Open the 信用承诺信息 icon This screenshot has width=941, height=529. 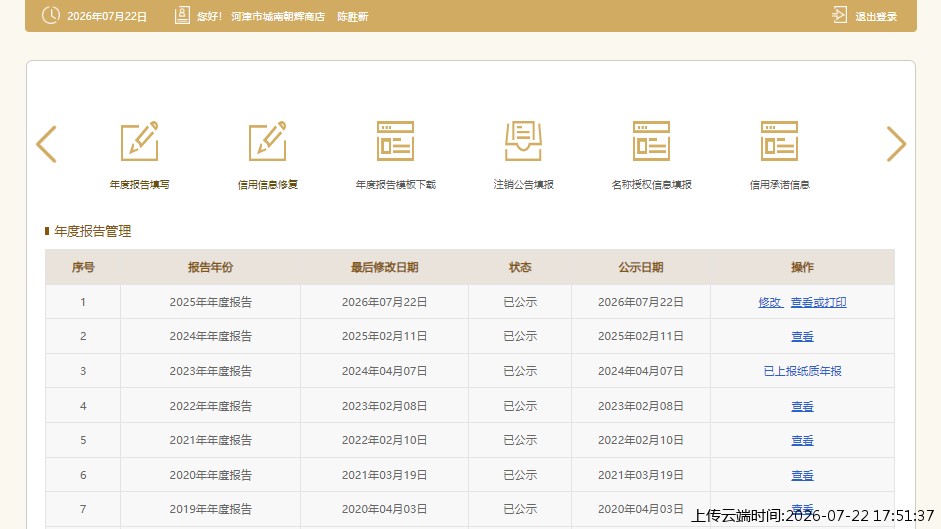click(779, 141)
